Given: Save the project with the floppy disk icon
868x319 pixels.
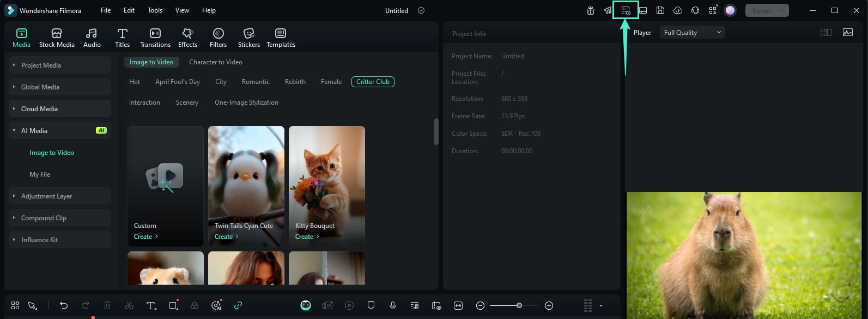Looking at the screenshot, I should pyautogui.click(x=660, y=10).
